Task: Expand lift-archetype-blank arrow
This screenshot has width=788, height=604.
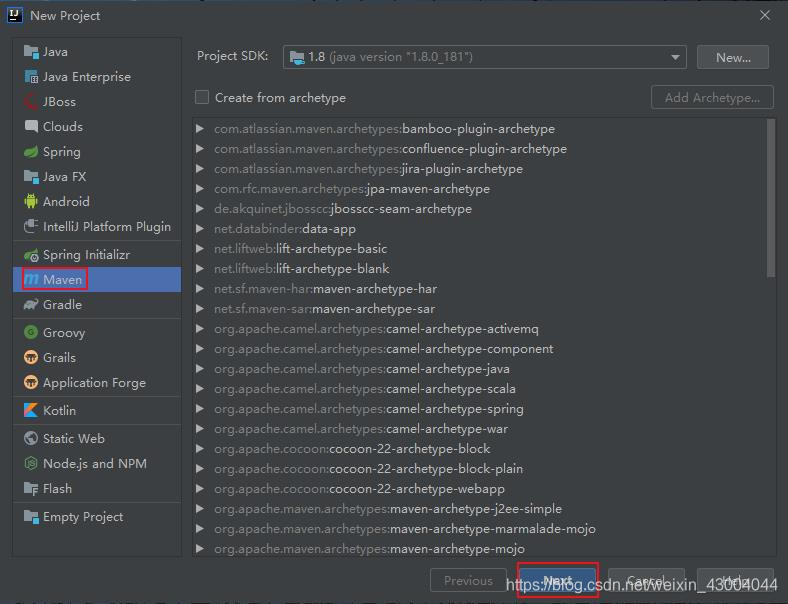Action: point(200,269)
